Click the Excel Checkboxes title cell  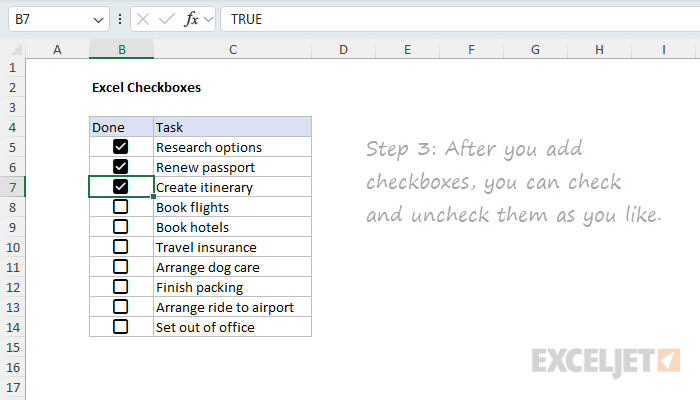146,88
